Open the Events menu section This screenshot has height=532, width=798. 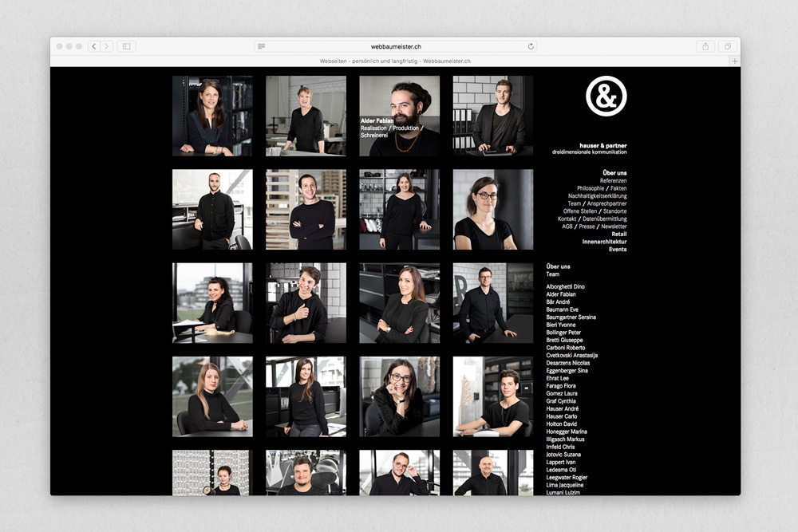pyautogui.click(x=618, y=250)
